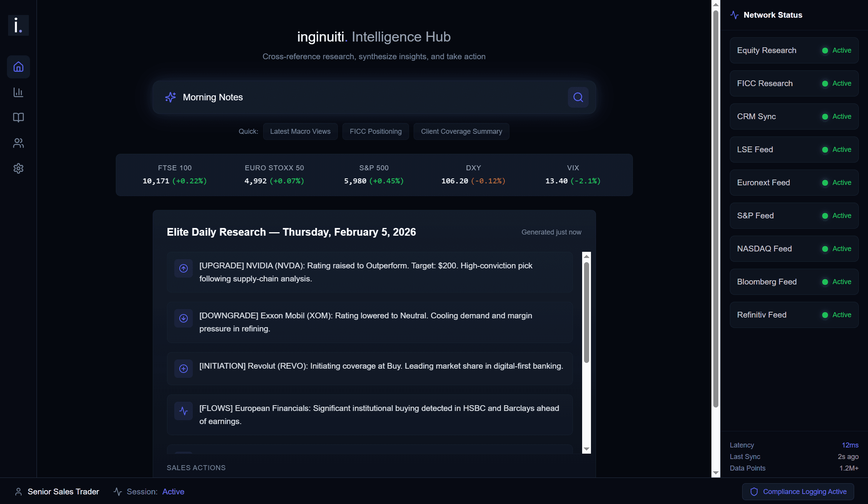Select FICC Positioning quick chip

coord(376,131)
